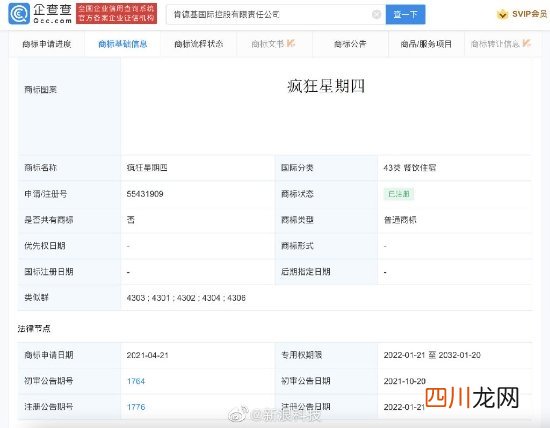550x428 pixels.
Task: Select the 43类 餐饮住宿 classification text
Action: pyautogui.click(x=410, y=168)
